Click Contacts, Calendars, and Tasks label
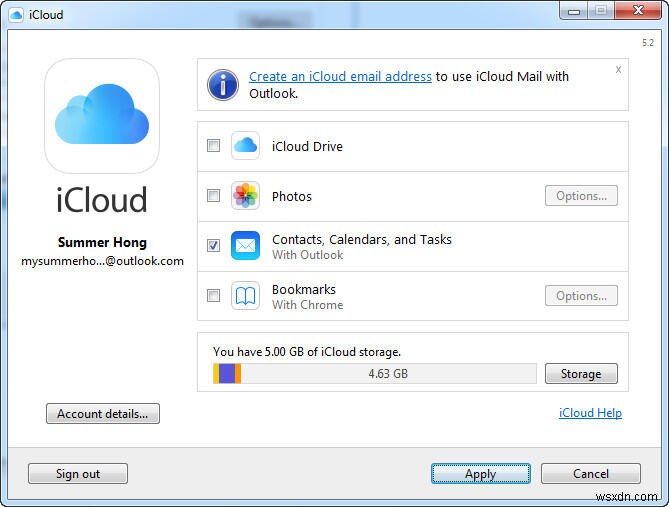669x507 pixels. pyautogui.click(x=362, y=239)
